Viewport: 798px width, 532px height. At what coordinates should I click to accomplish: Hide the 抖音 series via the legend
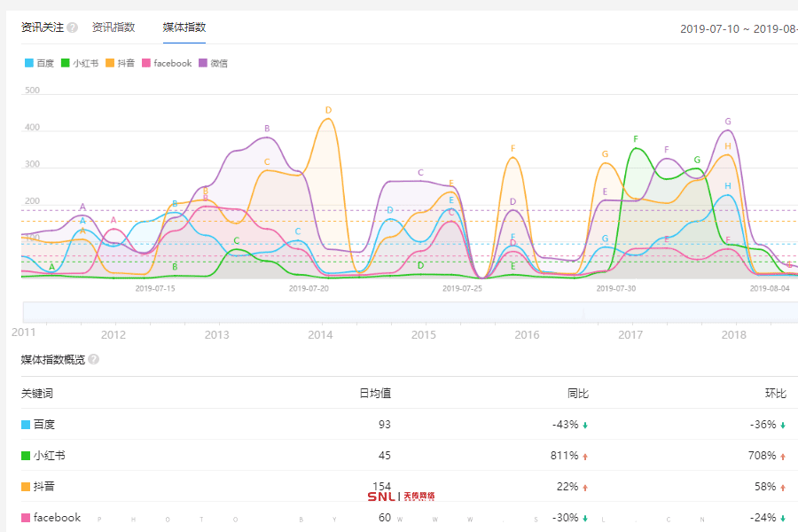point(120,63)
